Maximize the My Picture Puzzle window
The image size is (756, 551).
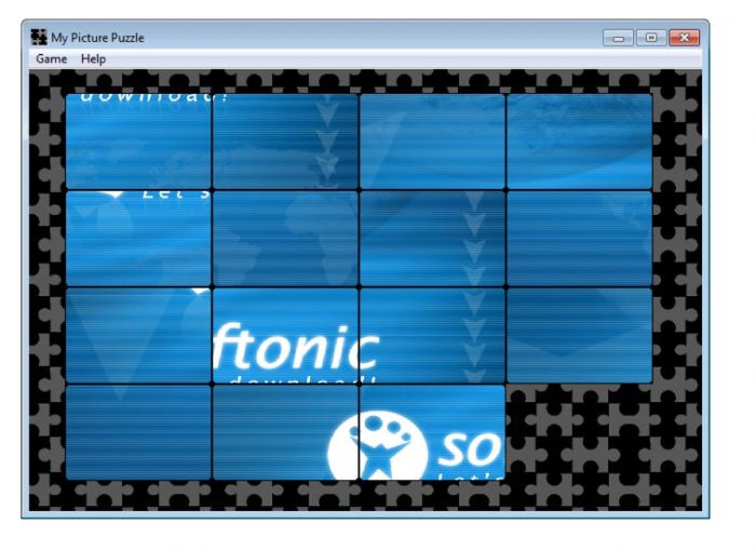click(x=651, y=38)
